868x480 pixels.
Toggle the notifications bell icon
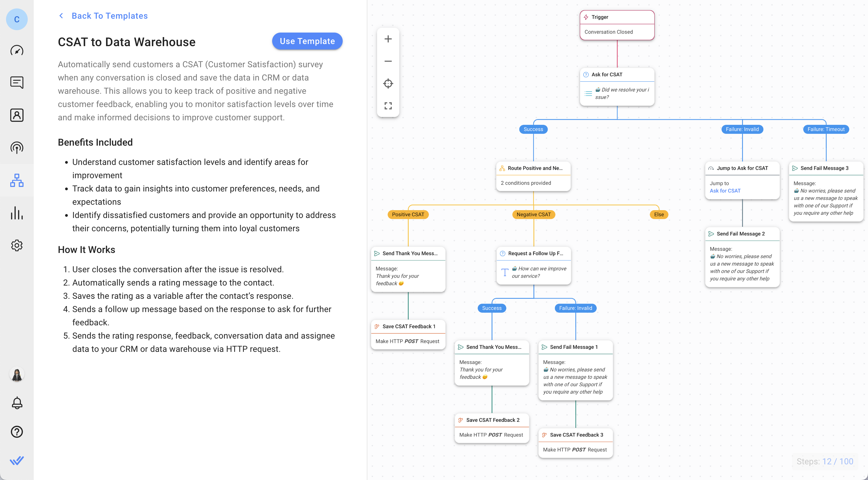click(x=17, y=403)
